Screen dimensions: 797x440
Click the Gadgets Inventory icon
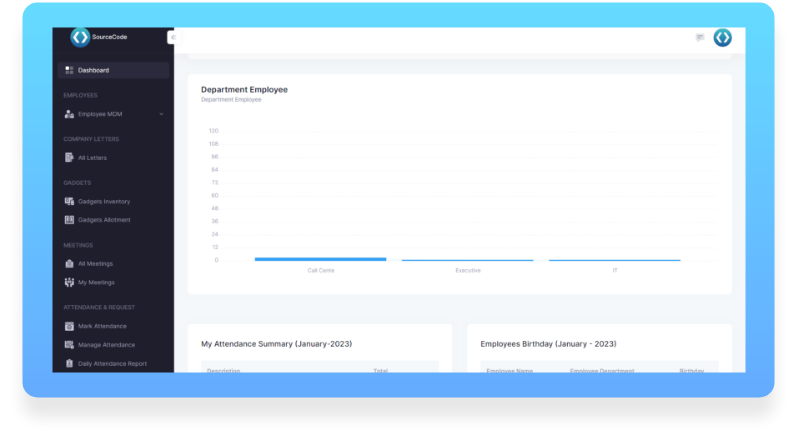69,201
